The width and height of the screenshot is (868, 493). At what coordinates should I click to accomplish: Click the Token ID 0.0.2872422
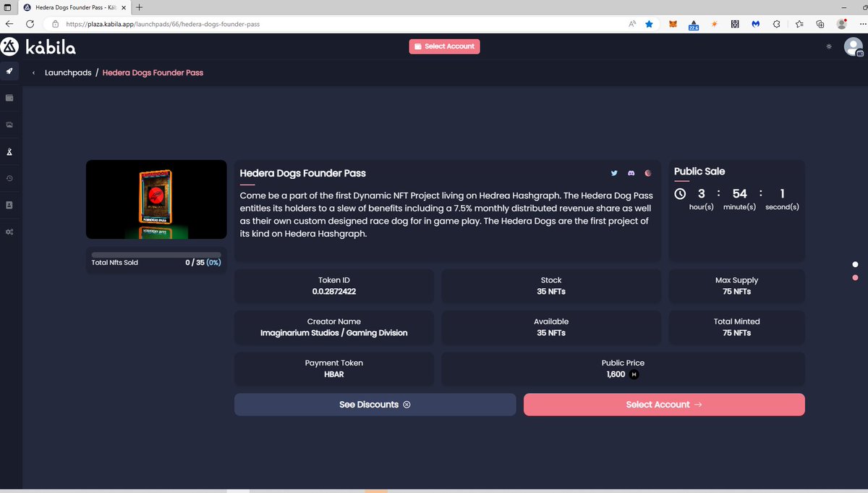click(334, 292)
